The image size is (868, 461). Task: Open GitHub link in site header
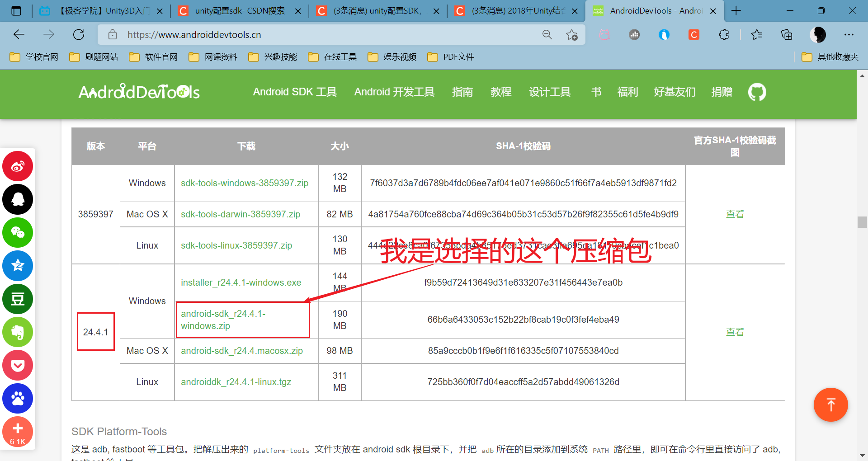pos(757,92)
